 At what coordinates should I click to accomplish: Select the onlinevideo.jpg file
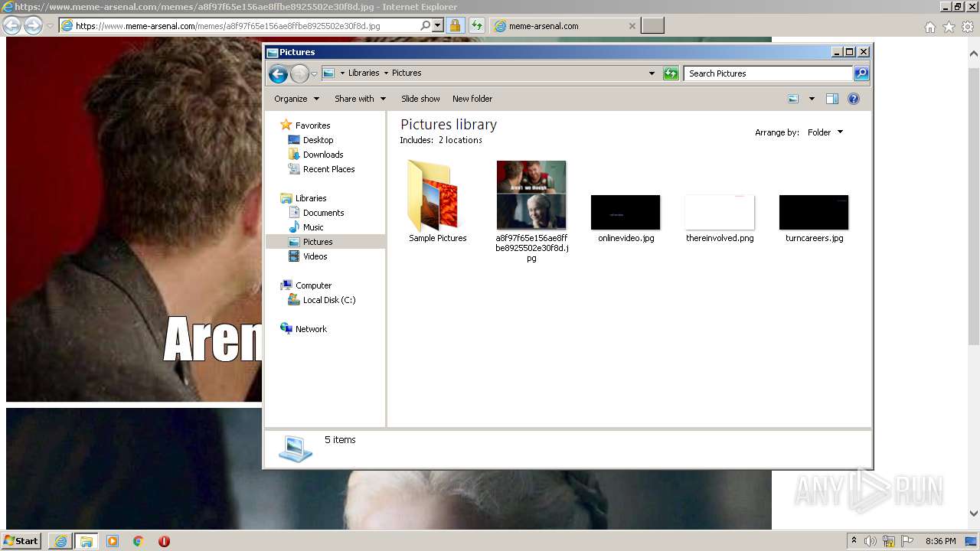pos(626,218)
